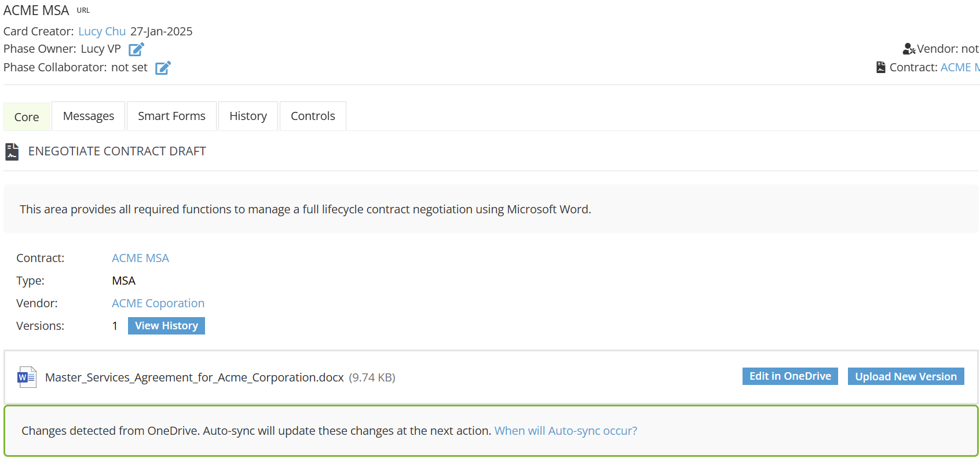Click the 27-Jan-2025 creation date
Viewport: 980px width, 458px height.
162,31
